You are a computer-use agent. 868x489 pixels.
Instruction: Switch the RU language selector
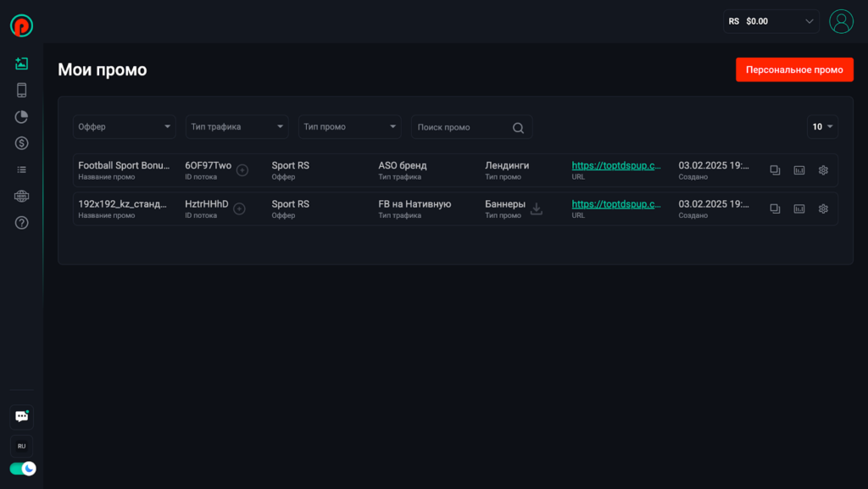point(21,446)
